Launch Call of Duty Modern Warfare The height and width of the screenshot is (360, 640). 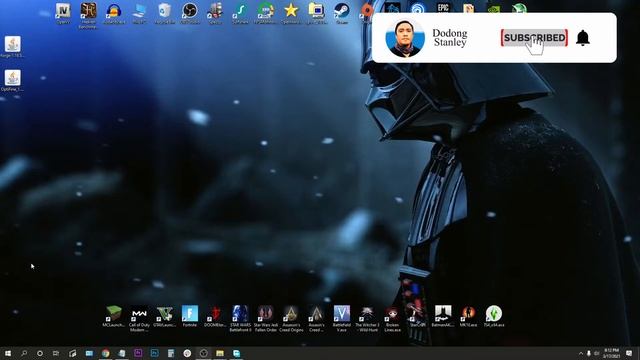point(139,318)
